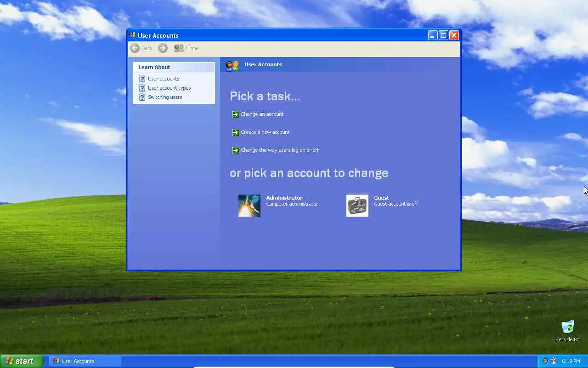Click help icon beside Switching users
The height and width of the screenshot is (368, 588).
pos(142,97)
